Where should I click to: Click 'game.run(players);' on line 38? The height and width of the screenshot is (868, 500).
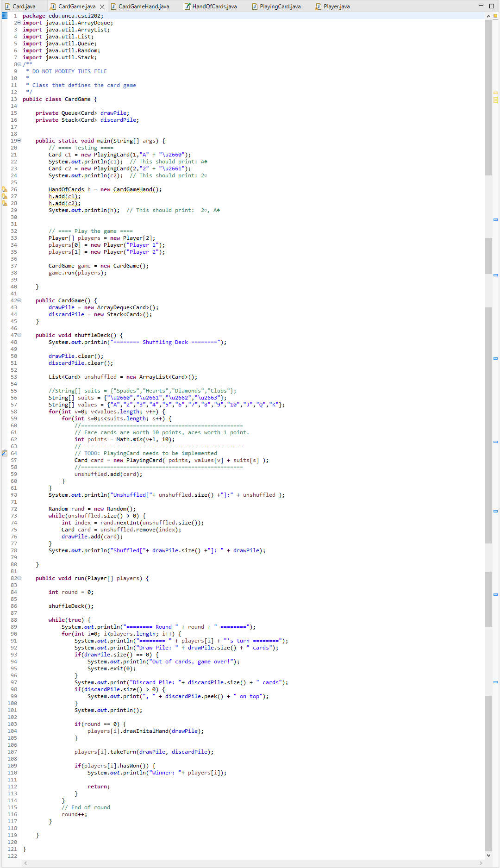pyautogui.click(x=78, y=273)
